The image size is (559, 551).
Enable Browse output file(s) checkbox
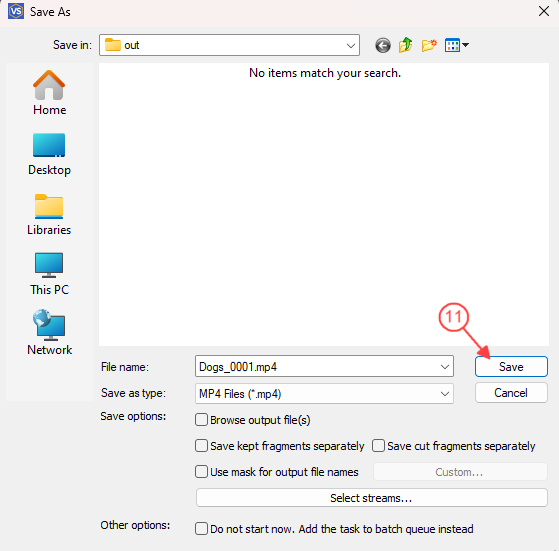pos(201,420)
